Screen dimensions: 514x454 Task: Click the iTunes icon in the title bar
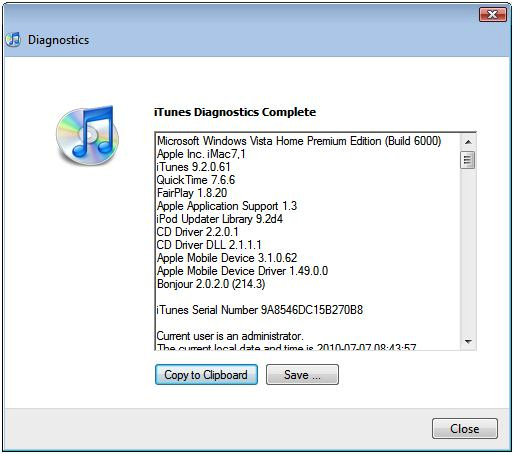13,40
